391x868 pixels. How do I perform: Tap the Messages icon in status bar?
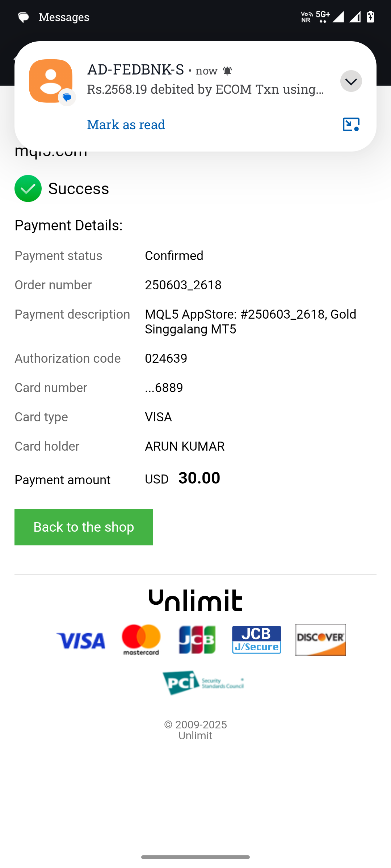point(24,17)
